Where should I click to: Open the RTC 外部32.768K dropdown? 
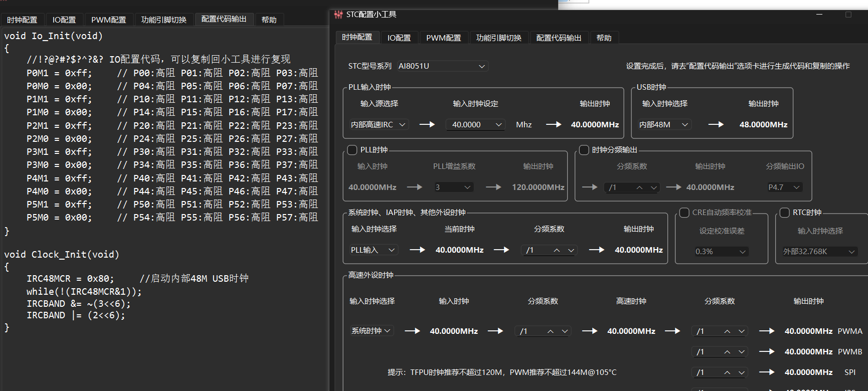click(819, 251)
